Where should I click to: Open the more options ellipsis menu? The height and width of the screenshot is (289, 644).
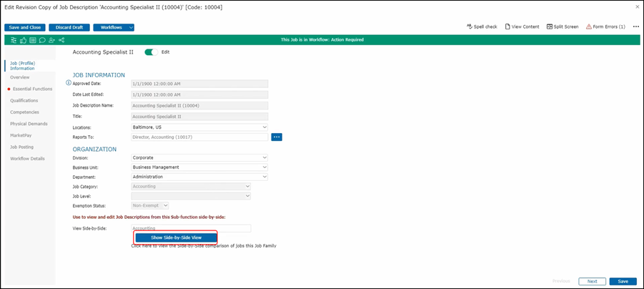[x=635, y=26]
